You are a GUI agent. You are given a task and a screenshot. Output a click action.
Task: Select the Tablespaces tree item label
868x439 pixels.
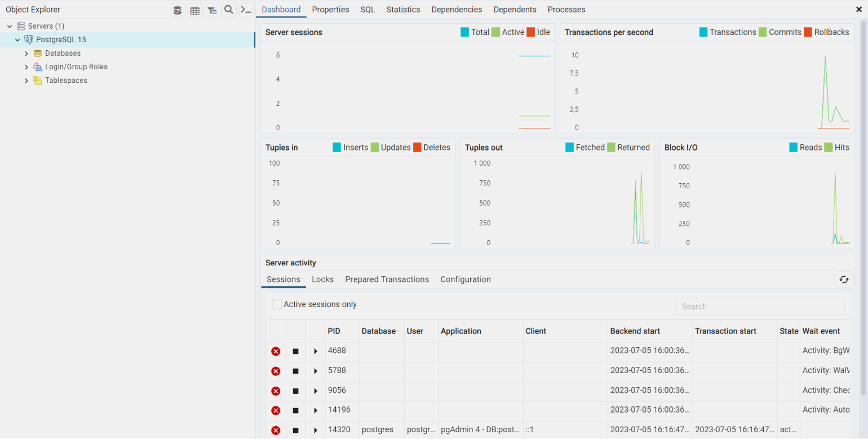66,81
